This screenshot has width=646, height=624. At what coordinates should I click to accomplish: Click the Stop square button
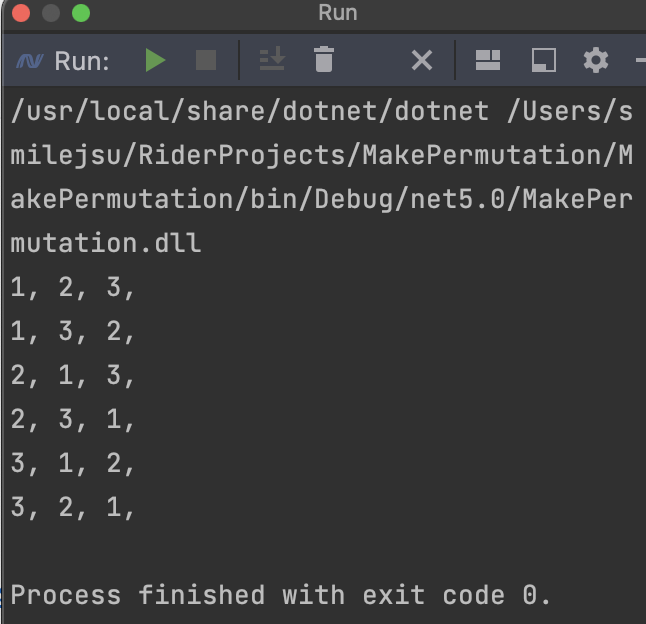206,61
